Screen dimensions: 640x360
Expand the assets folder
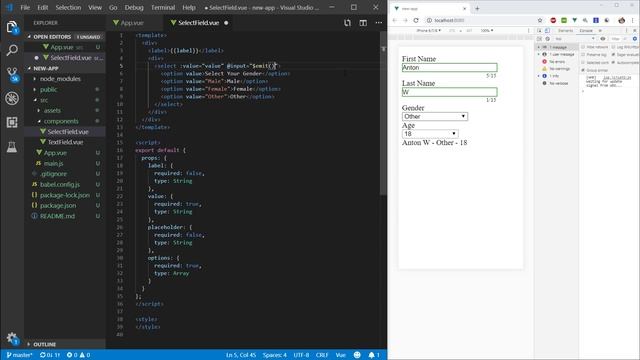[x=52, y=111]
